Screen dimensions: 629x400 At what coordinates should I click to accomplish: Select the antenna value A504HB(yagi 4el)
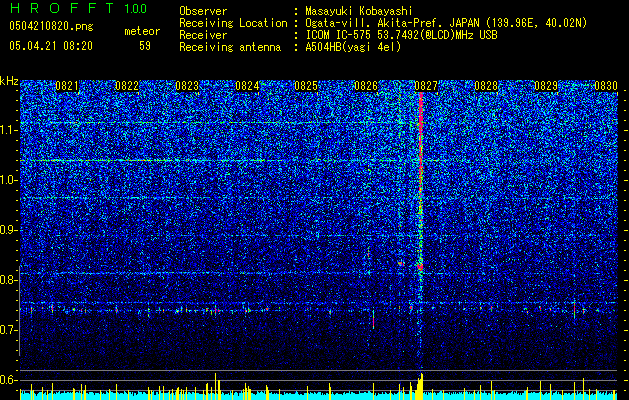coord(353,47)
